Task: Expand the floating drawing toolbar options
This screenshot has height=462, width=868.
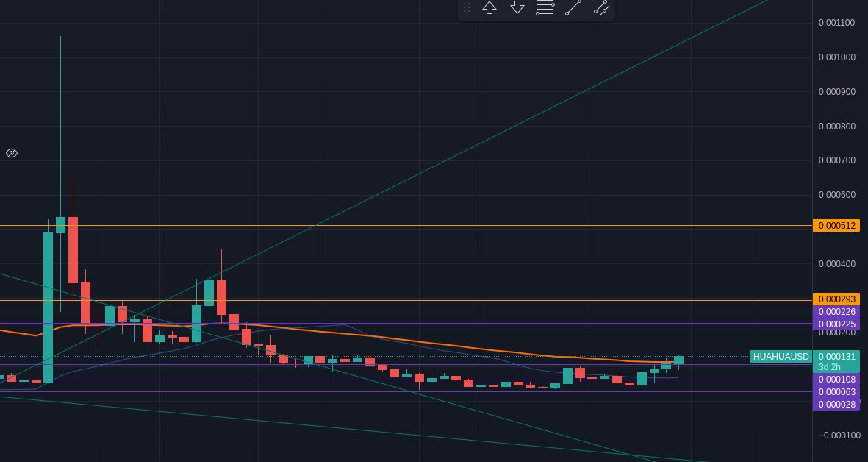Action: (467, 7)
